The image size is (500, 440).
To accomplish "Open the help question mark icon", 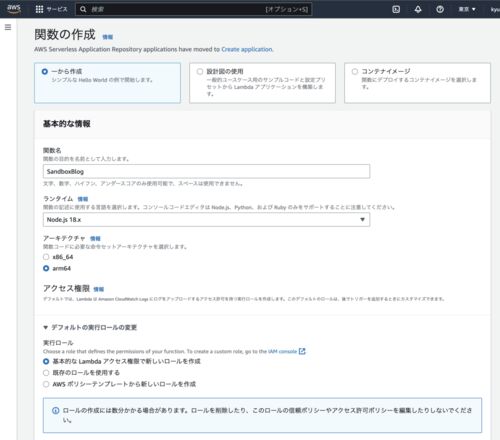I will point(440,9).
